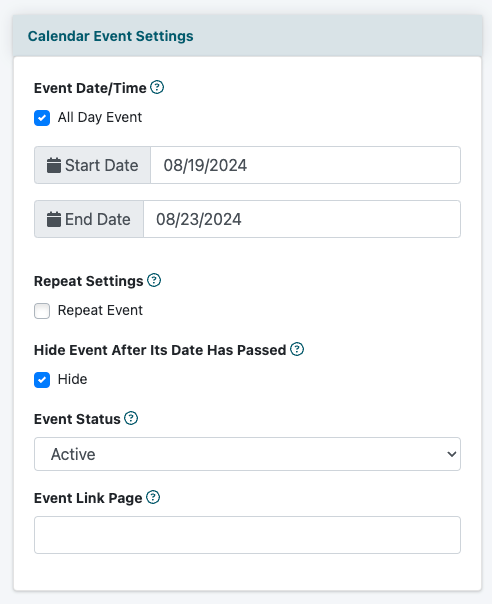
Task: Focus the Start Date field 08/19/2024
Action: 306,165
